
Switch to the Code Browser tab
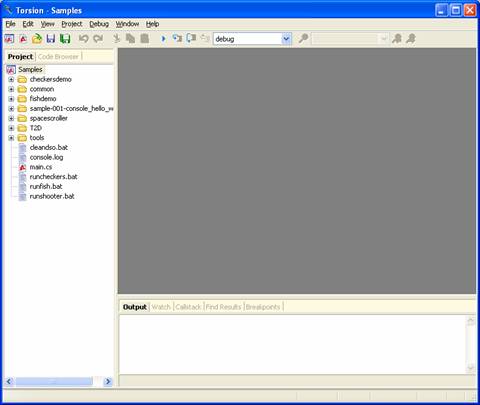pyautogui.click(x=58, y=57)
